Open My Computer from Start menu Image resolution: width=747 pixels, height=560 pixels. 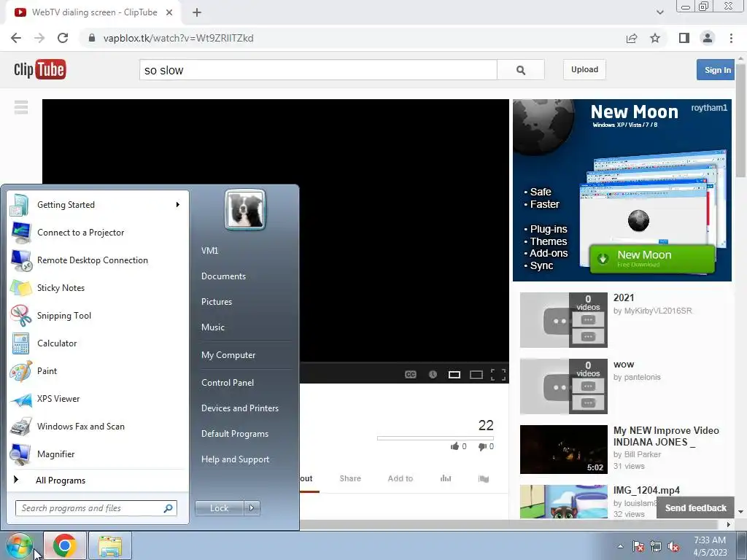click(228, 355)
